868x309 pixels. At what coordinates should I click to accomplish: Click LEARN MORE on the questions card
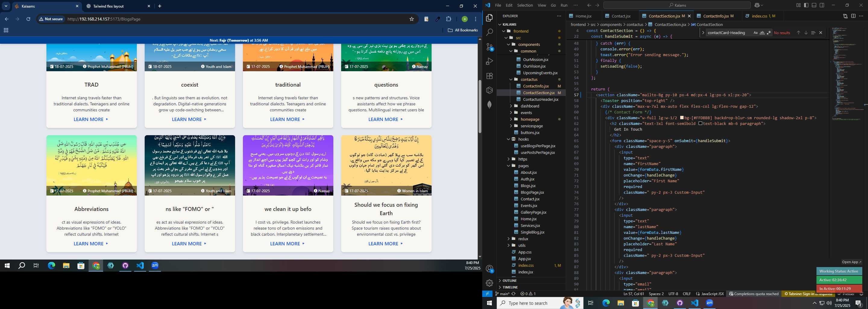tap(386, 119)
